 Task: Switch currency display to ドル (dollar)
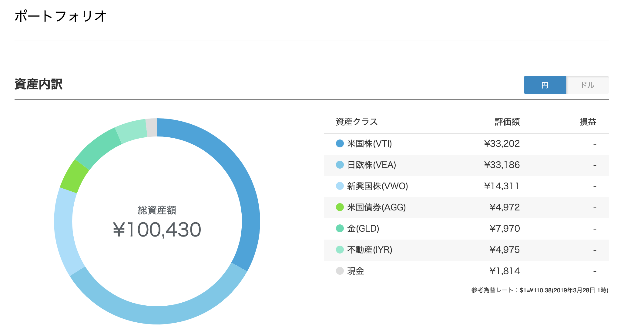588,85
